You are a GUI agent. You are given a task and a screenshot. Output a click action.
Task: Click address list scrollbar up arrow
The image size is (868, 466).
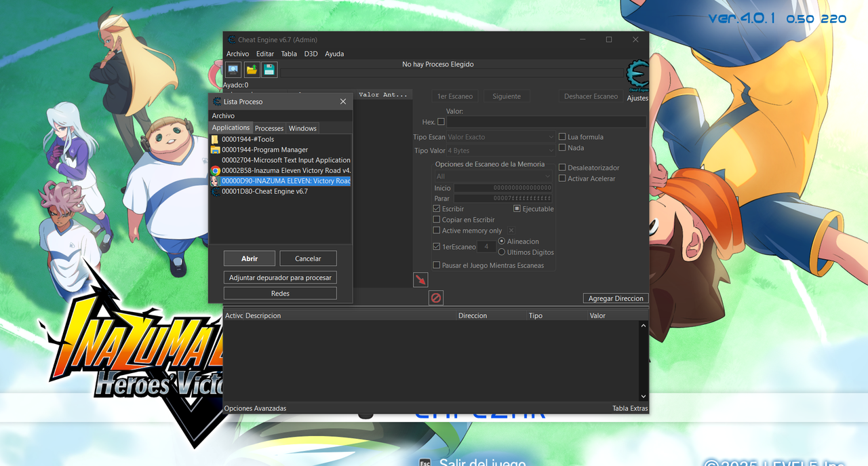point(644,326)
